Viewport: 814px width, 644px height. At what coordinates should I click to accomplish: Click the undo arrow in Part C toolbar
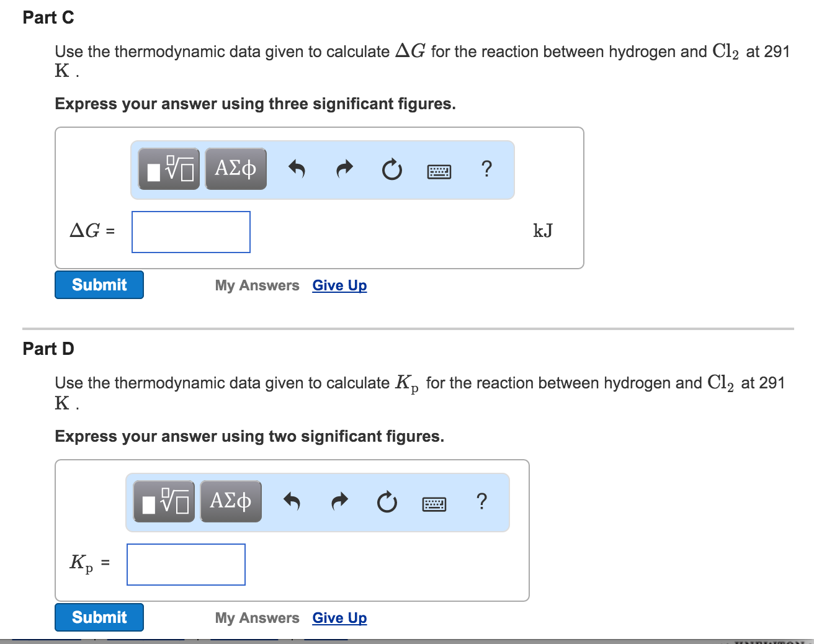tap(297, 169)
